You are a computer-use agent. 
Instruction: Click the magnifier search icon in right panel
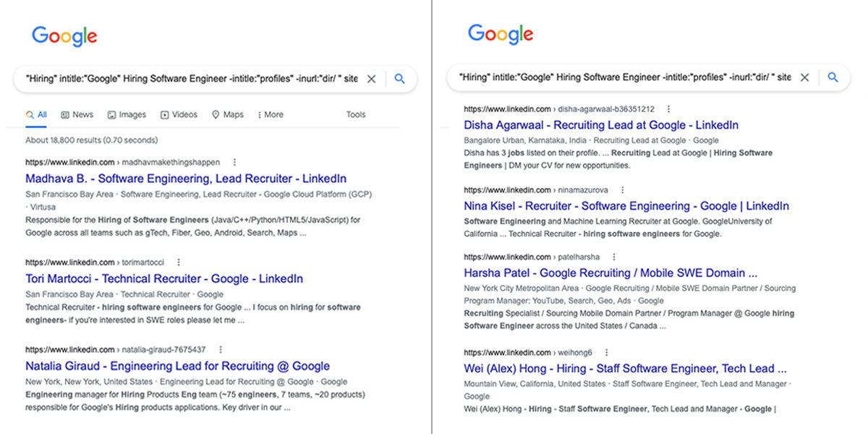point(833,77)
